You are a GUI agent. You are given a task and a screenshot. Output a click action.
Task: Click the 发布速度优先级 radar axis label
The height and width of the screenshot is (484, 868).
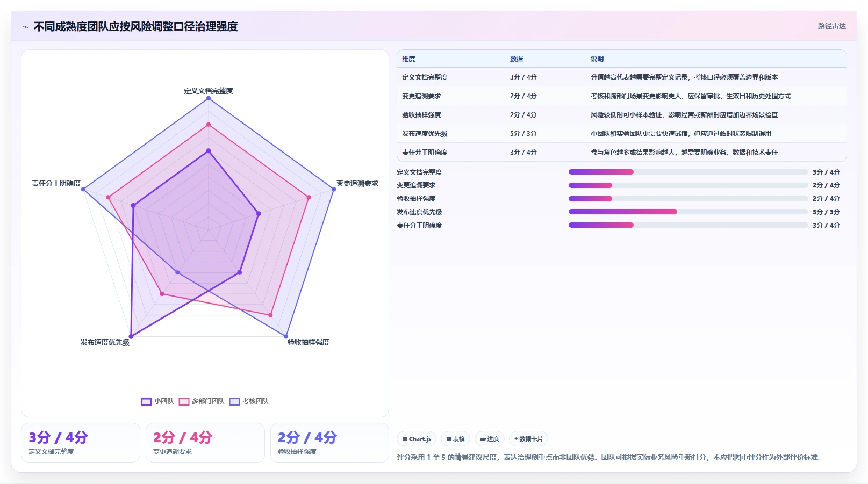(105, 343)
